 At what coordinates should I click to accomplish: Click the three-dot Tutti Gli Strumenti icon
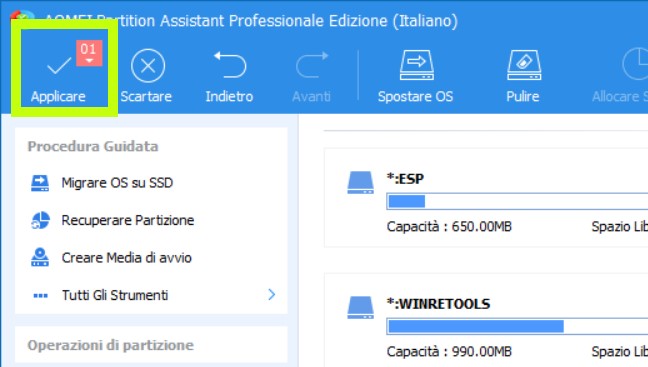40,296
